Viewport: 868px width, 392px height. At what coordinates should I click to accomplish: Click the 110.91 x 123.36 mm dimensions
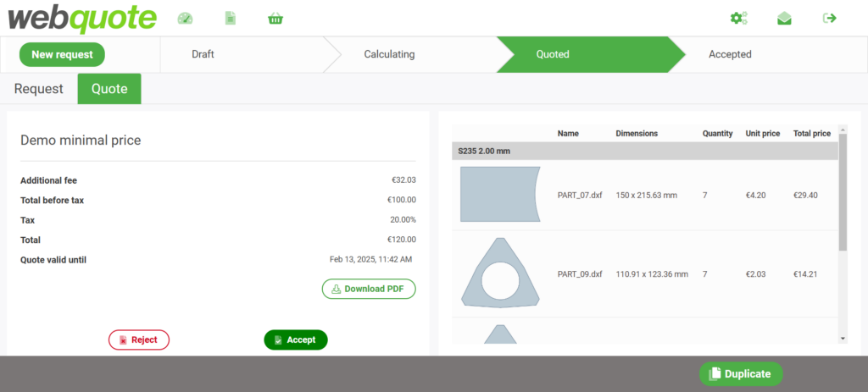[x=652, y=274]
